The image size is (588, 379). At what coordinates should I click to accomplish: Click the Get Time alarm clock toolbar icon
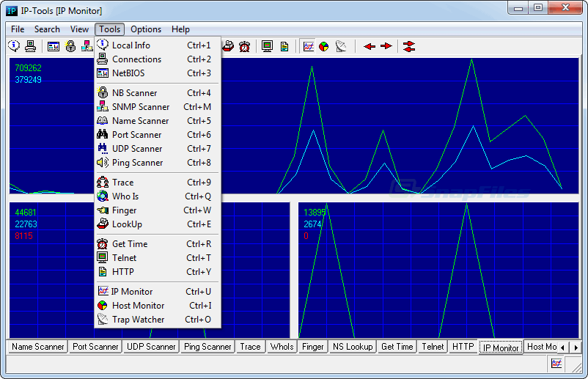coord(244,46)
